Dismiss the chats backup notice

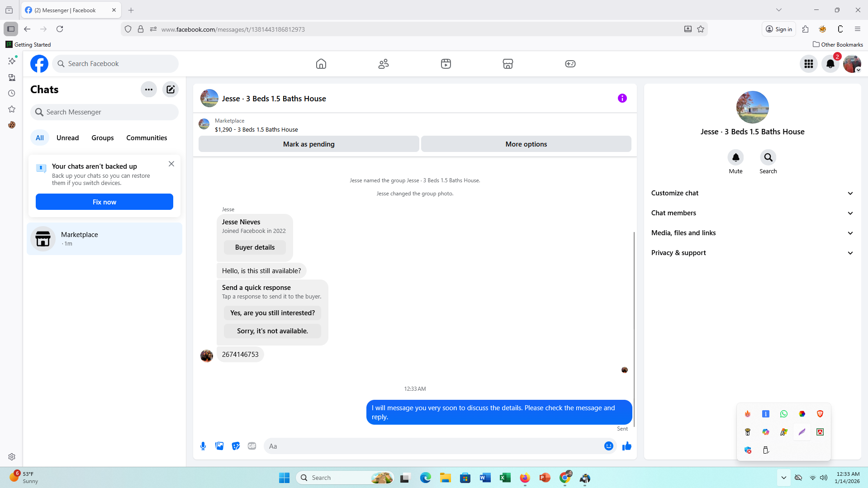tap(171, 164)
